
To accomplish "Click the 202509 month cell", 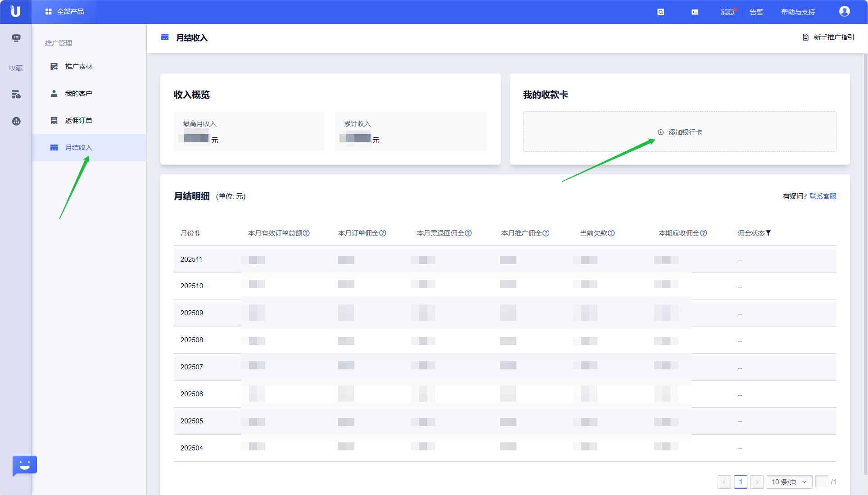I will pyautogui.click(x=192, y=313).
